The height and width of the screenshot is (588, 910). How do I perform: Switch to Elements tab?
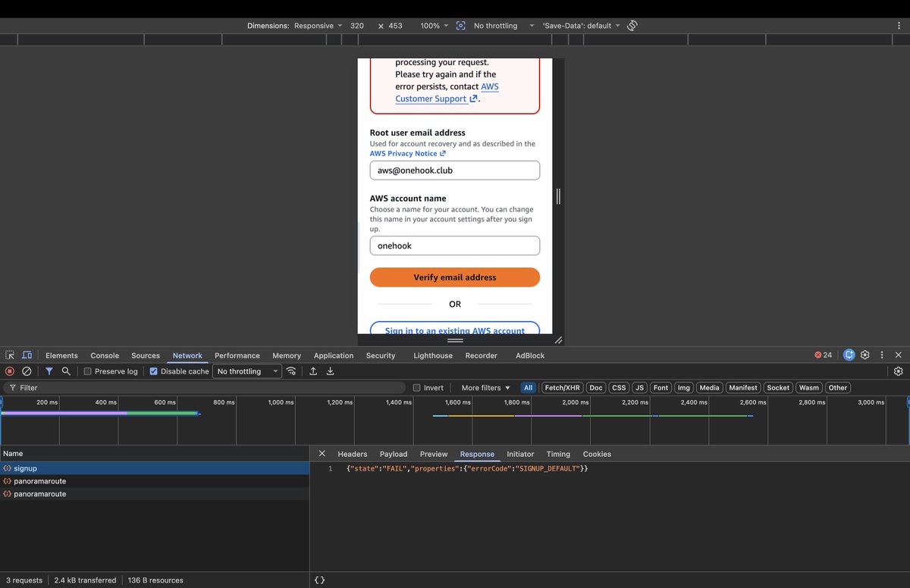tap(61, 355)
